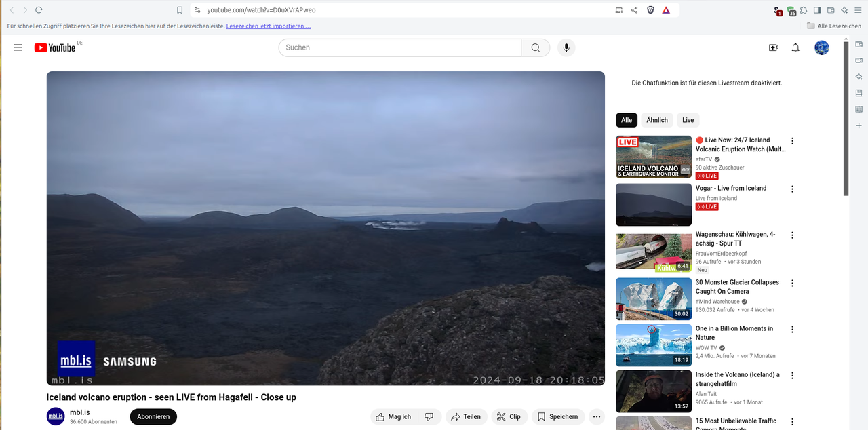Open Brave Talk camera in sidebar
Screen dimensions: 868x430
(859, 60)
